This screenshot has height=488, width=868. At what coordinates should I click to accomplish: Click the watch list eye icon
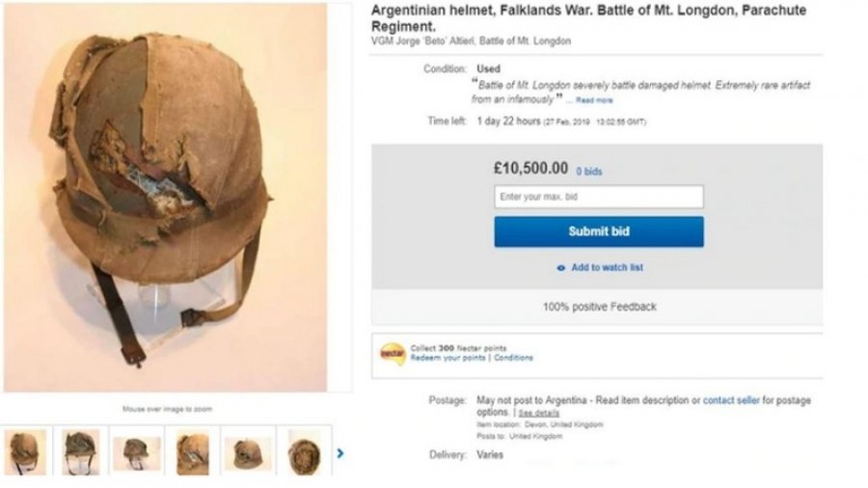(561, 267)
